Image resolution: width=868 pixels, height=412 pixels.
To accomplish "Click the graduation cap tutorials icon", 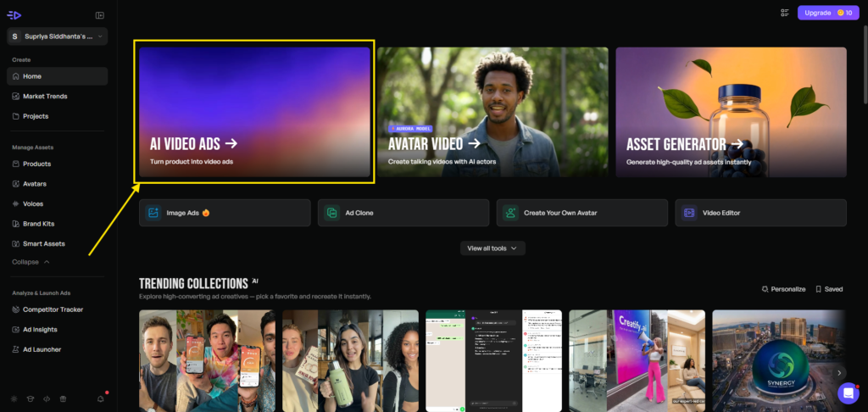I will coord(30,398).
